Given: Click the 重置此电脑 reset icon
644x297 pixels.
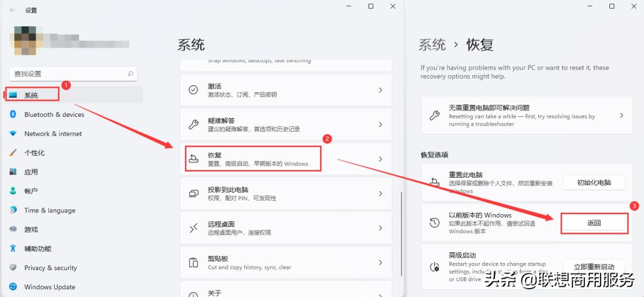Looking at the screenshot, I should [x=434, y=182].
